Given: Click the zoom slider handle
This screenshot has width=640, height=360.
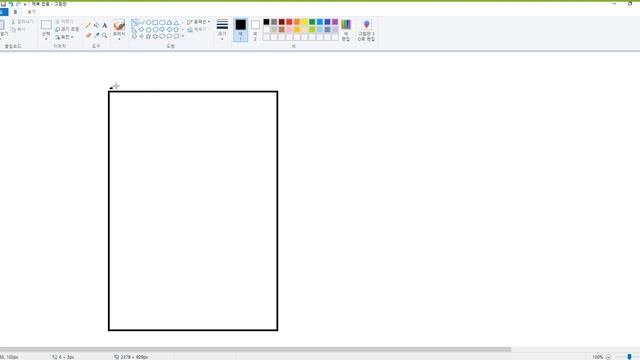Looking at the screenshot, I should tap(629, 357).
